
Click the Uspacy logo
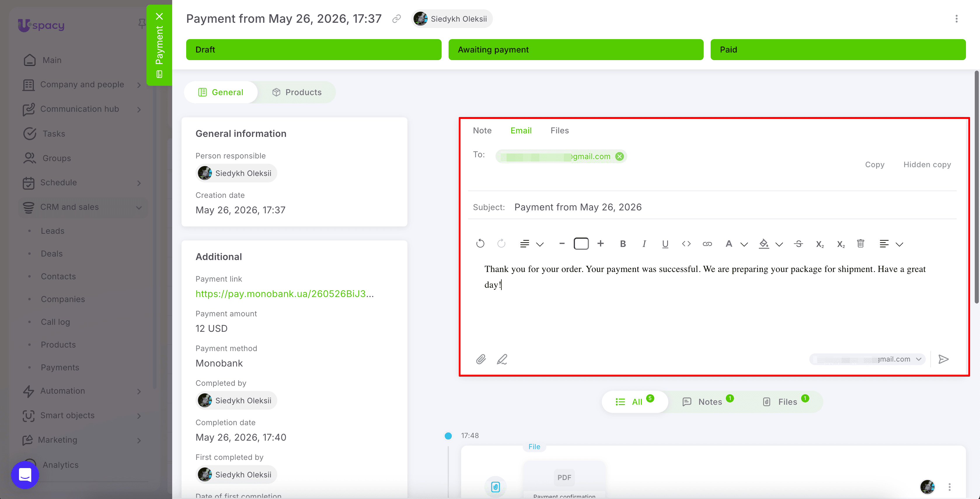(41, 25)
